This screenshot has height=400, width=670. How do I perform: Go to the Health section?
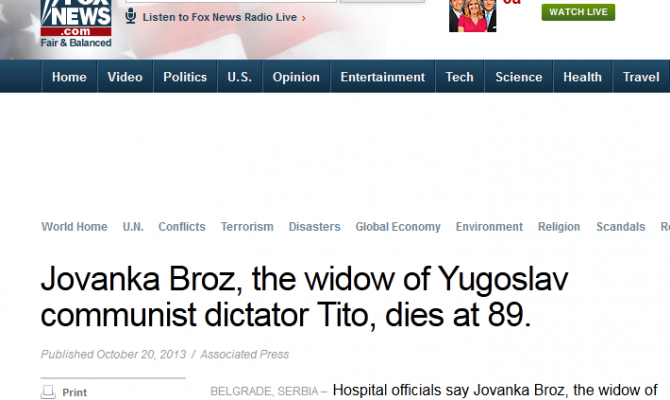[582, 77]
